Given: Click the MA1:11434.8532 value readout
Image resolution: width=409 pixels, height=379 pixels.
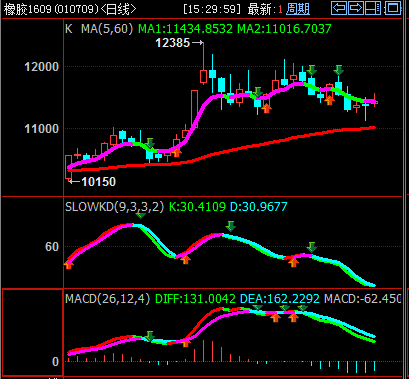Looking at the screenshot, I should (x=185, y=29).
